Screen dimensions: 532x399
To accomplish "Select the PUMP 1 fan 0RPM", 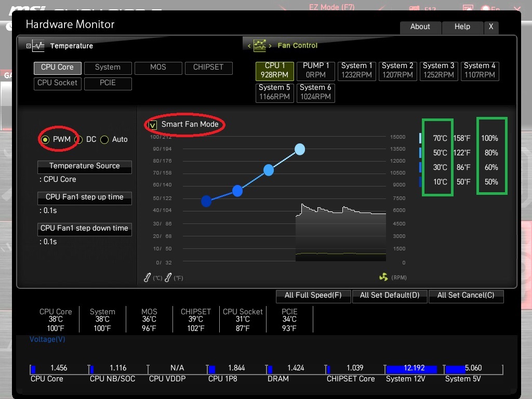I will (315, 71).
